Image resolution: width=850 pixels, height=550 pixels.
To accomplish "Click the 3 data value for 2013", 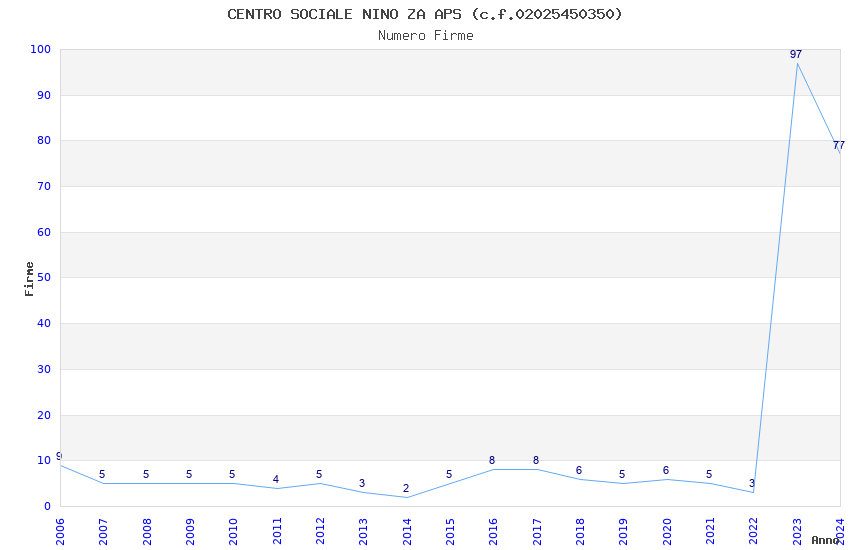I will pyautogui.click(x=362, y=483).
